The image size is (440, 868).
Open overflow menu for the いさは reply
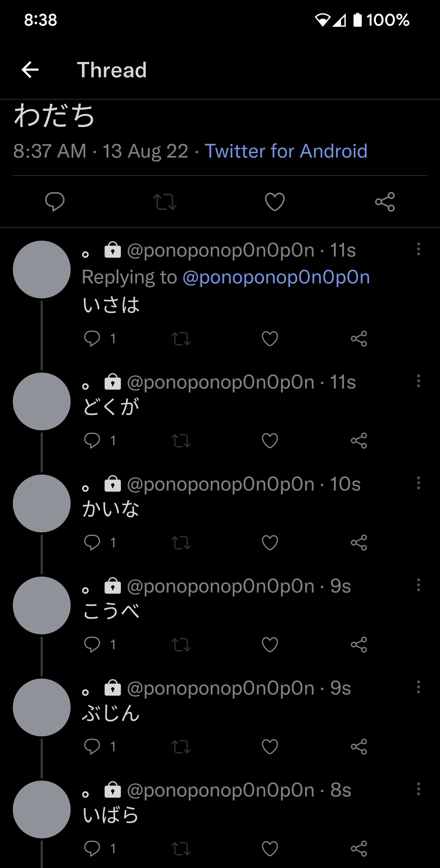418,249
